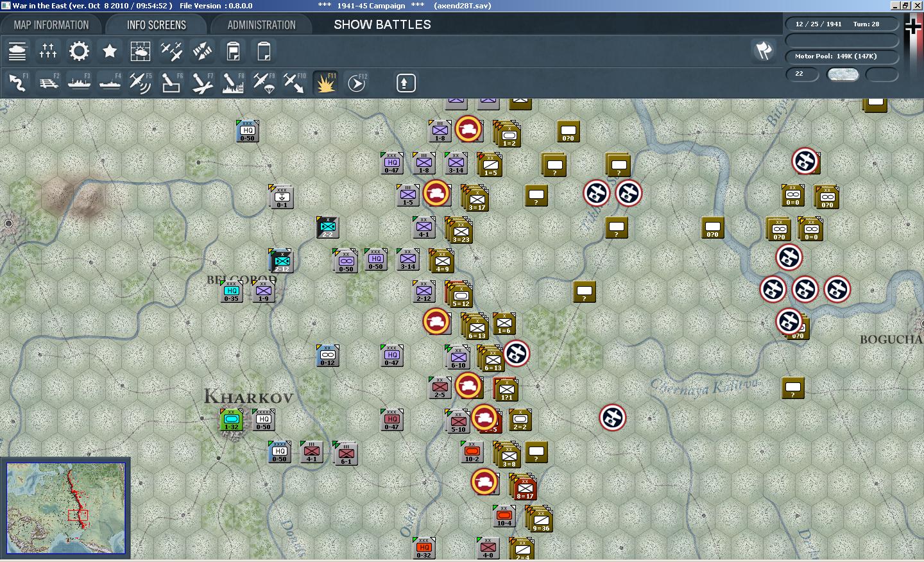Click the box showing 22

(802, 74)
